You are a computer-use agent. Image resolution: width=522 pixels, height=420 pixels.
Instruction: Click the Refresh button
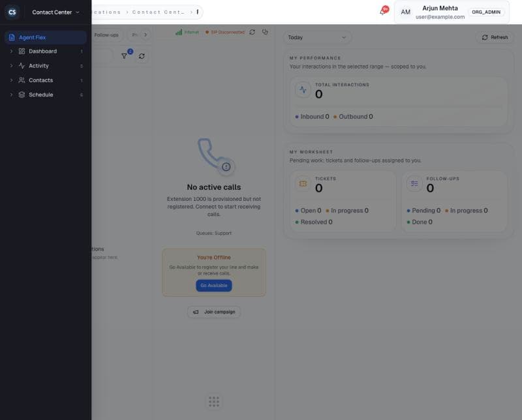pyautogui.click(x=495, y=38)
